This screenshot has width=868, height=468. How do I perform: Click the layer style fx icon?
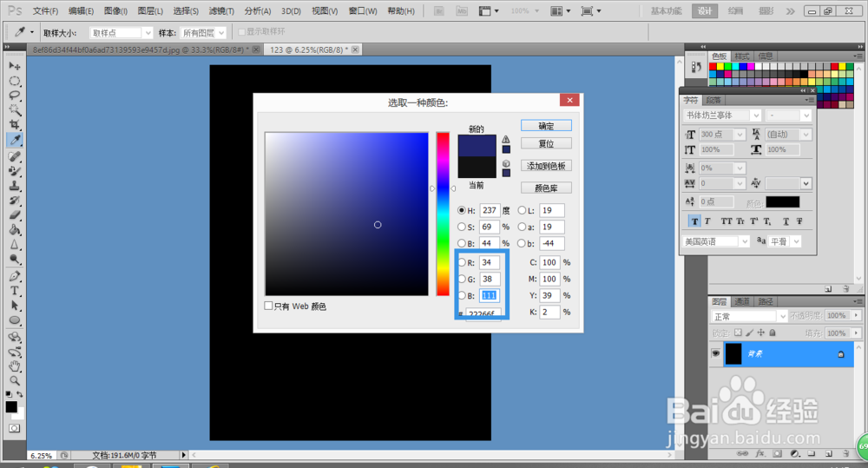(x=760, y=453)
